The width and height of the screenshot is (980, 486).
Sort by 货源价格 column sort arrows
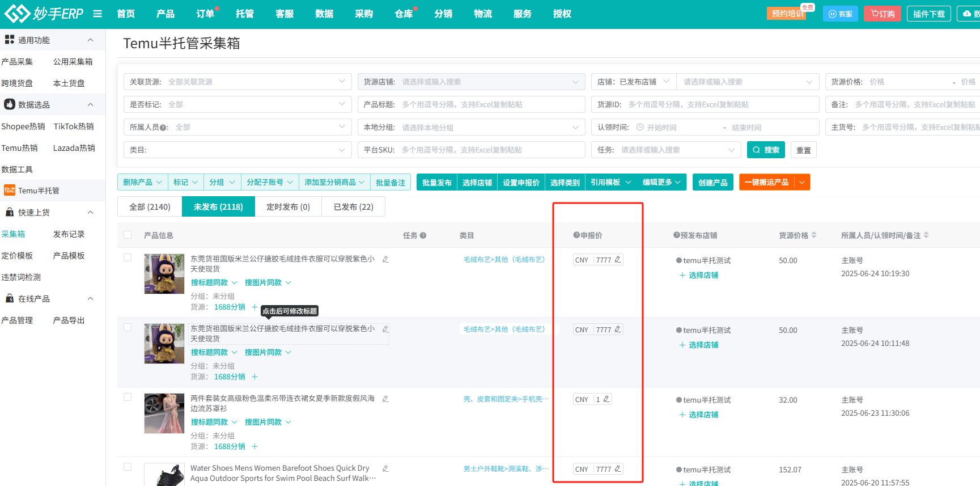814,235
